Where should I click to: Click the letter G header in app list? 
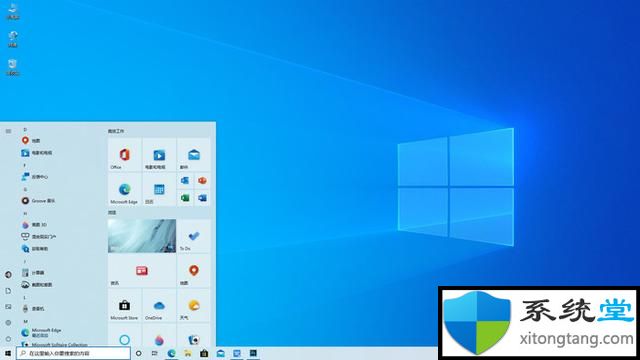25,189
